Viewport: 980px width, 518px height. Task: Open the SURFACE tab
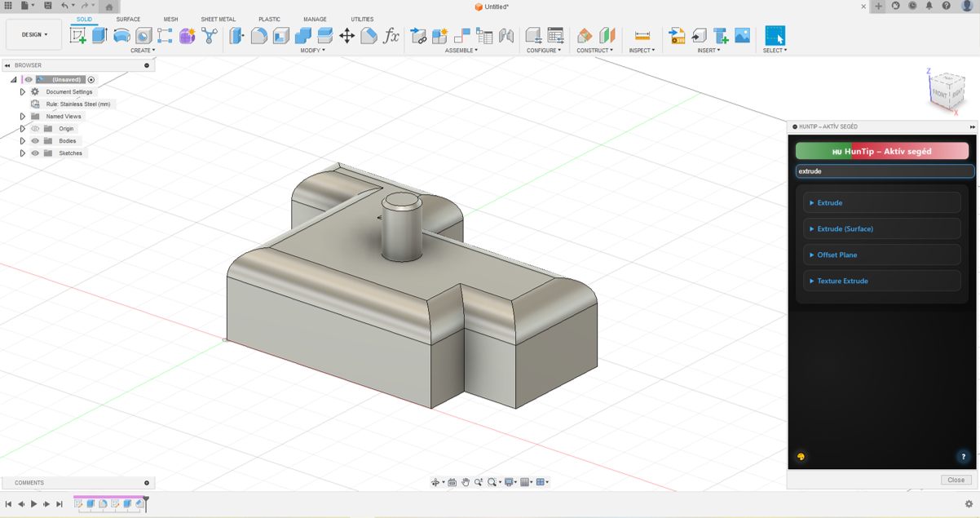[128, 20]
